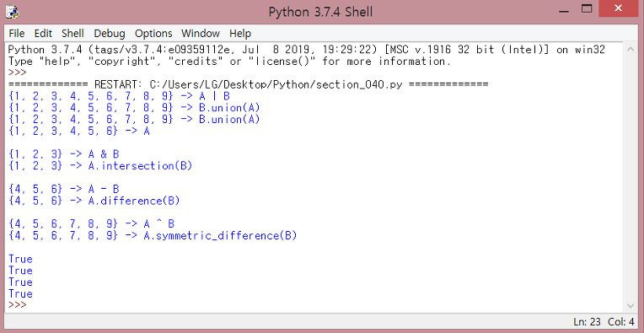This screenshot has height=333, width=644.
Task: Click the 'A.symmetric_difference(B)' output line
Action: click(153, 236)
